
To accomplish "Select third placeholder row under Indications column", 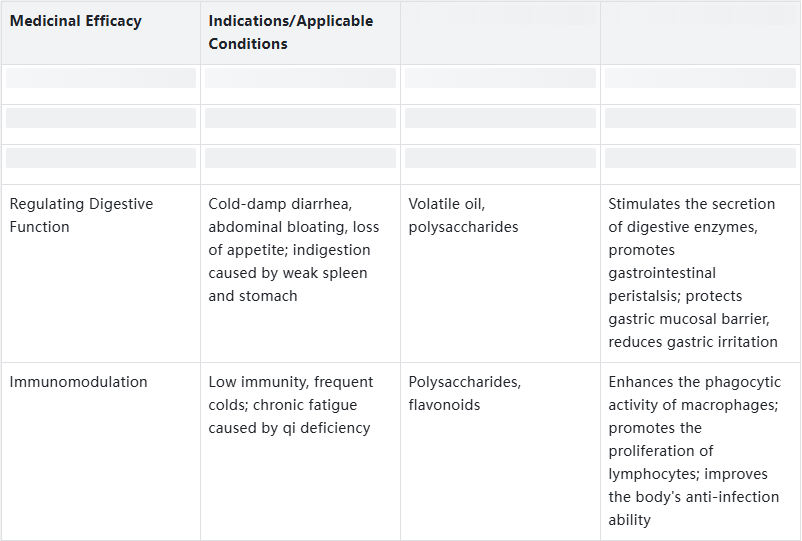I will 300,158.
